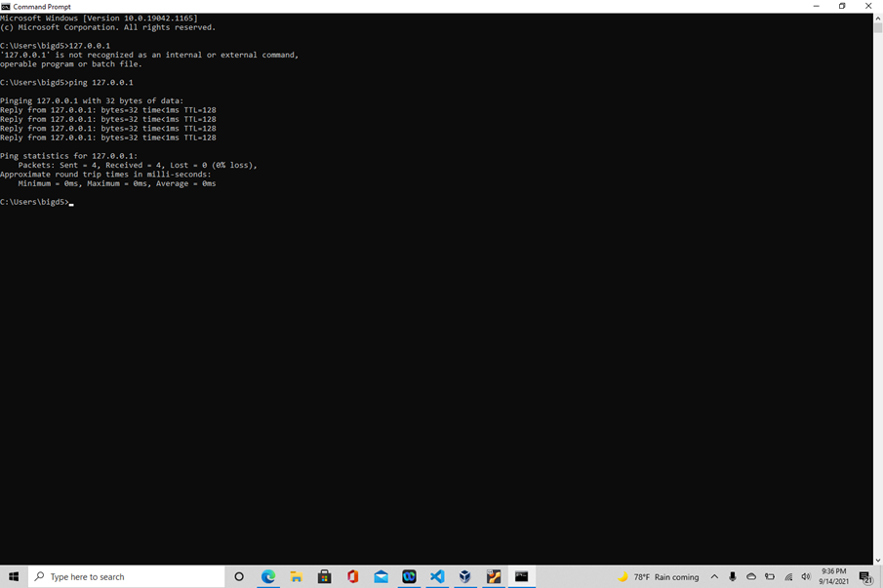883x588 pixels.
Task: Click 'Approximate round trip times' line
Action: (105, 175)
